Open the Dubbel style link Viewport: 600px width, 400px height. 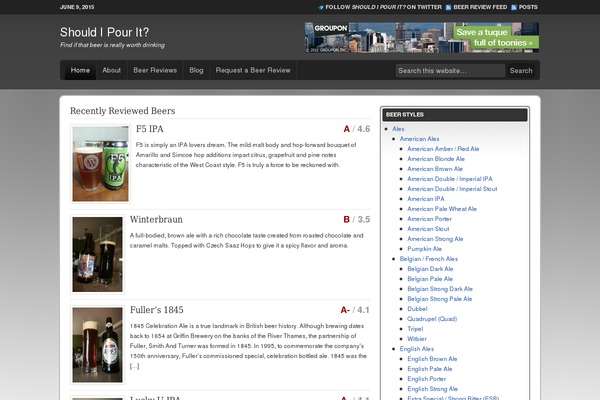pyautogui.click(x=417, y=309)
